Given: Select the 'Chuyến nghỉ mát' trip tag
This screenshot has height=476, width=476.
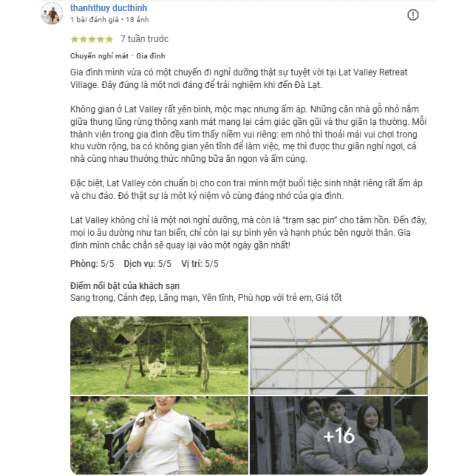Looking at the screenshot, I should coord(99,56).
